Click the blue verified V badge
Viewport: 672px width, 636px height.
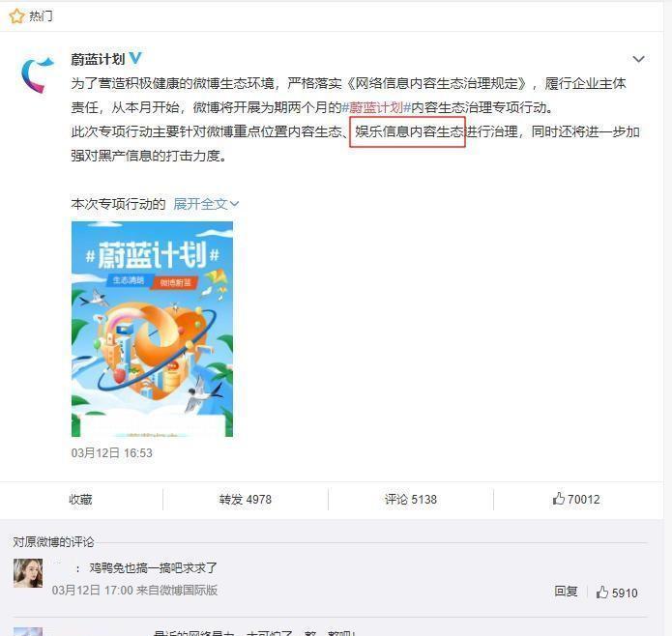[135, 58]
